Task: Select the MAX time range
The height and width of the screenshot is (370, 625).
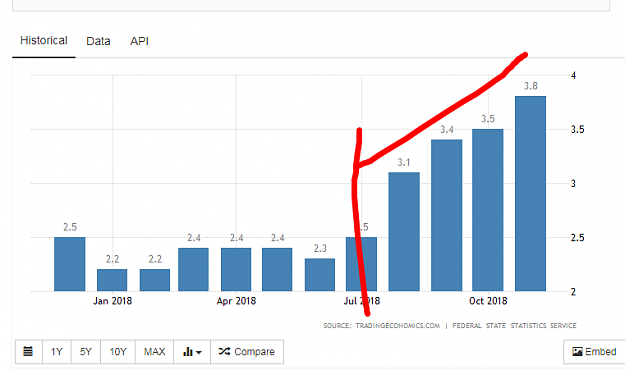Action: point(154,352)
